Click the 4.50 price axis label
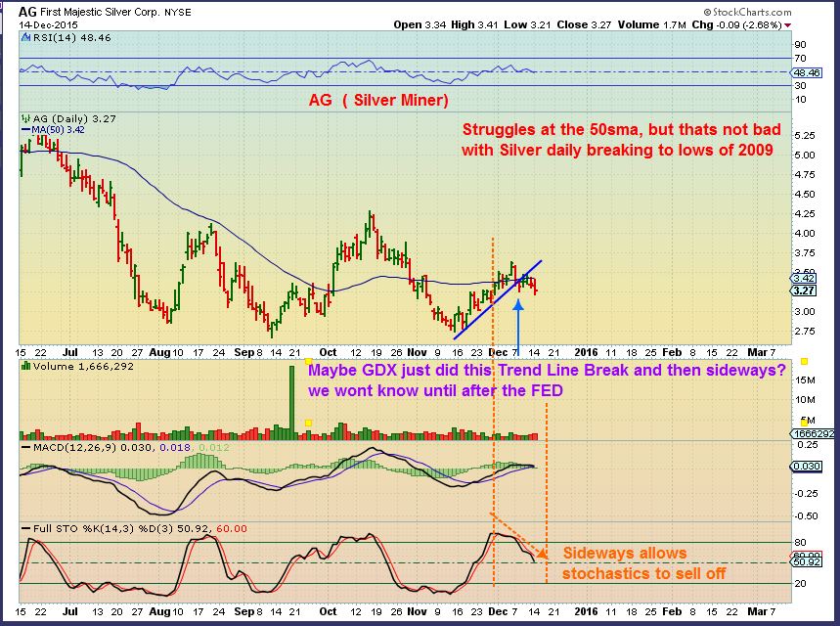Viewport: 840px width, 626px height. 805,194
